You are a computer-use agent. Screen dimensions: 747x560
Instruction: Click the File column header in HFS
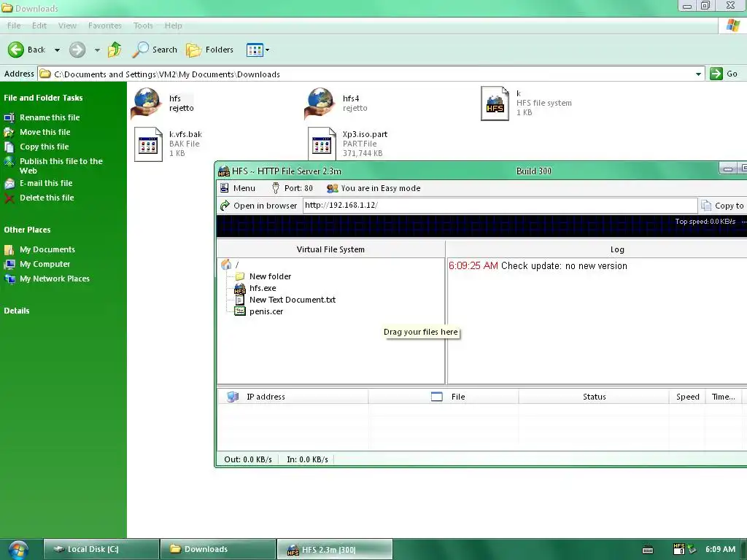tap(444, 397)
